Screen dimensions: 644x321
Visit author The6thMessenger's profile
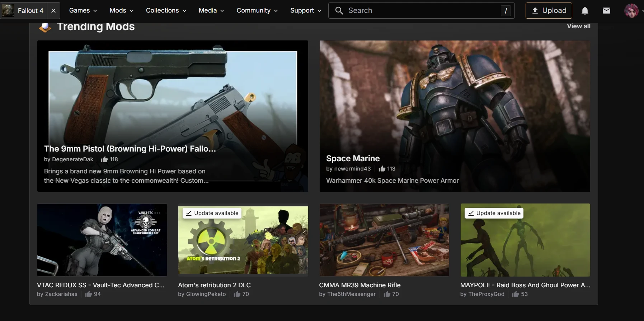coord(351,294)
